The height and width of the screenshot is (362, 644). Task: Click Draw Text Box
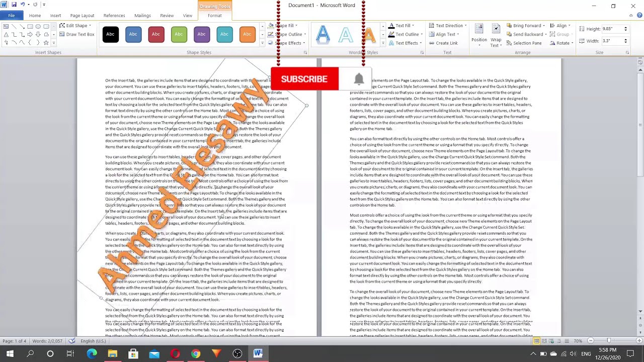[76, 34]
